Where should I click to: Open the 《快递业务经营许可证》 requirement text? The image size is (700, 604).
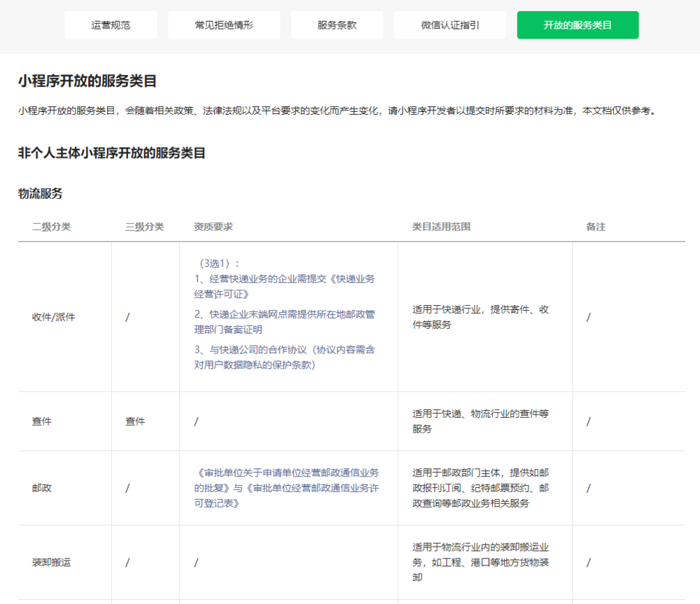284,286
